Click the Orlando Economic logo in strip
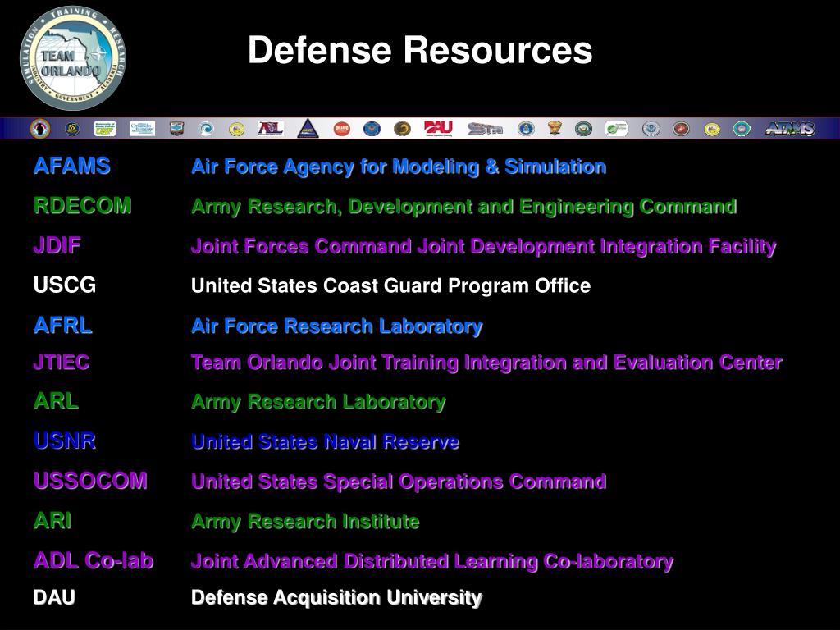This screenshot has height=630, width=840. [x=142, y=129]
